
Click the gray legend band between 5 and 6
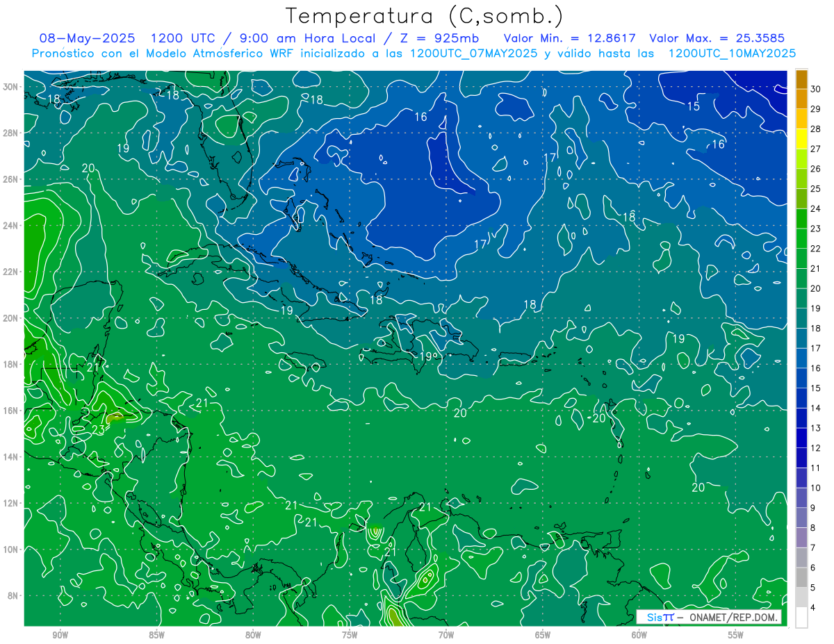pyautogui.click(x=801, y=577)
